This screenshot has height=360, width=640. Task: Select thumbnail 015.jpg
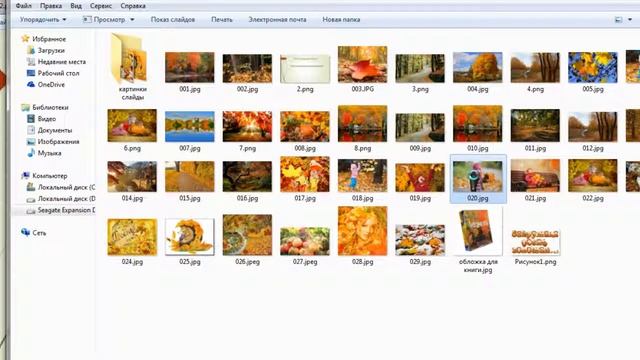click(190, 176)
